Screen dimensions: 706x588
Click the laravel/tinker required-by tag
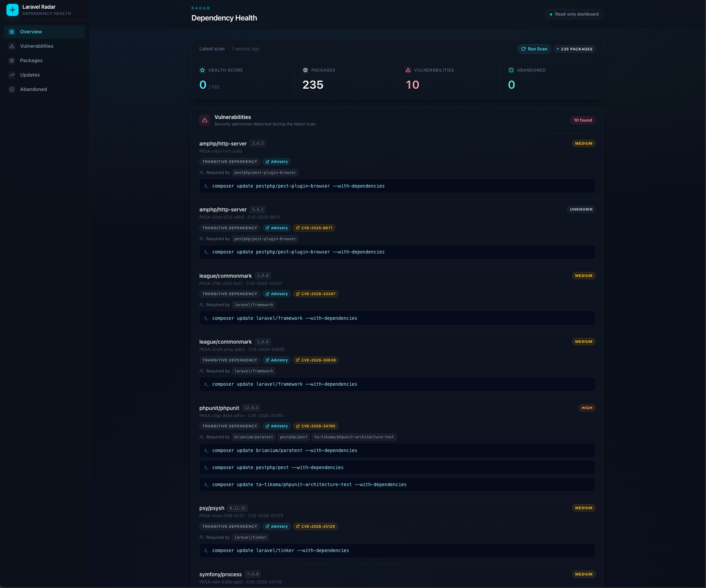250,537
